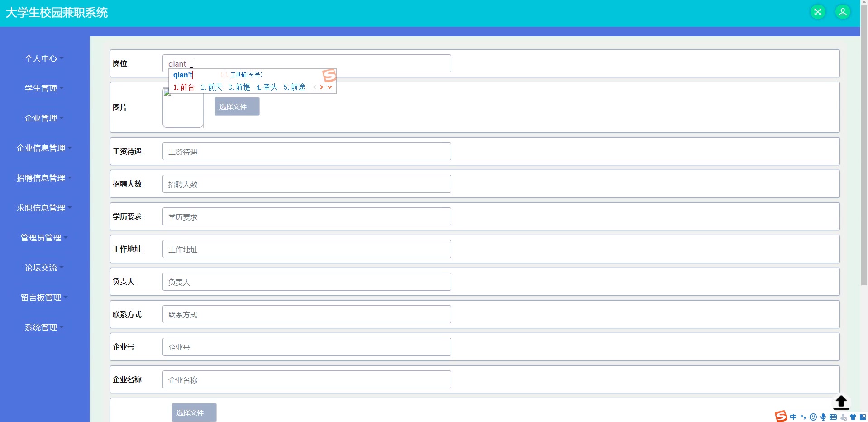Select candidate 1. 前台
The height and width of the screenshot is (422, 868).
(x=184, y=87)
